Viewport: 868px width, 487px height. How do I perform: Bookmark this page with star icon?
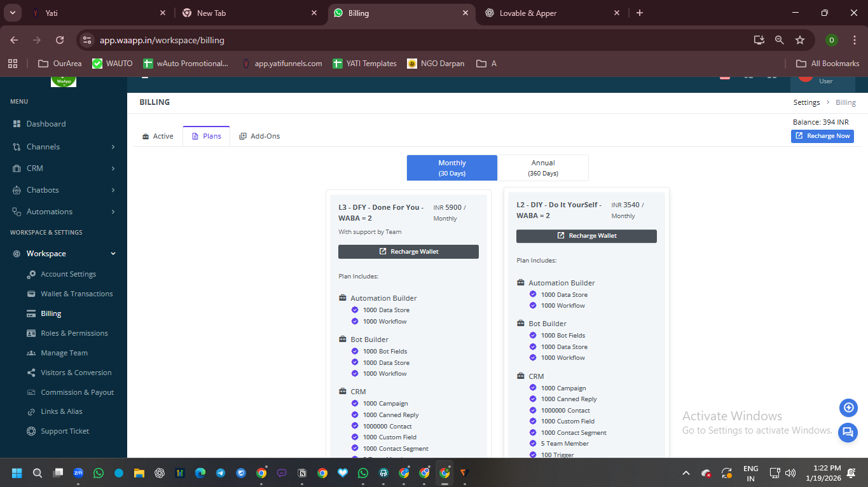(800, 40)
